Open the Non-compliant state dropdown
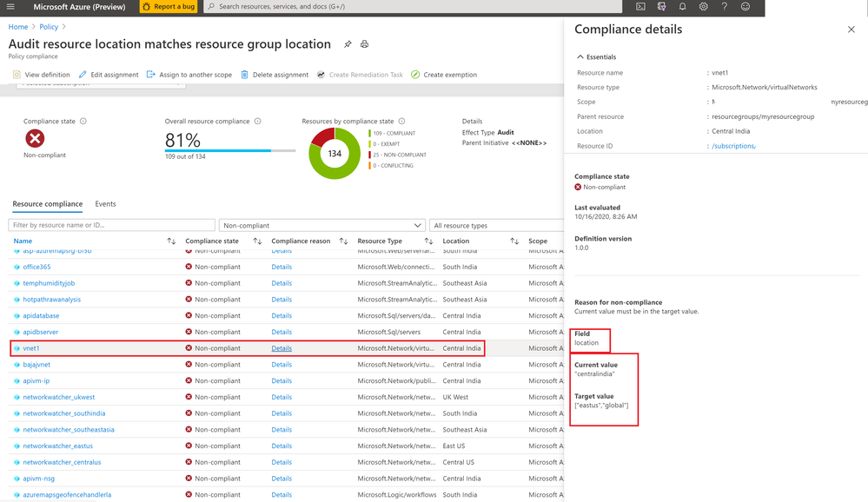This screenshot has width=868, height=502. pyautogui.click(x=322, y=225)
